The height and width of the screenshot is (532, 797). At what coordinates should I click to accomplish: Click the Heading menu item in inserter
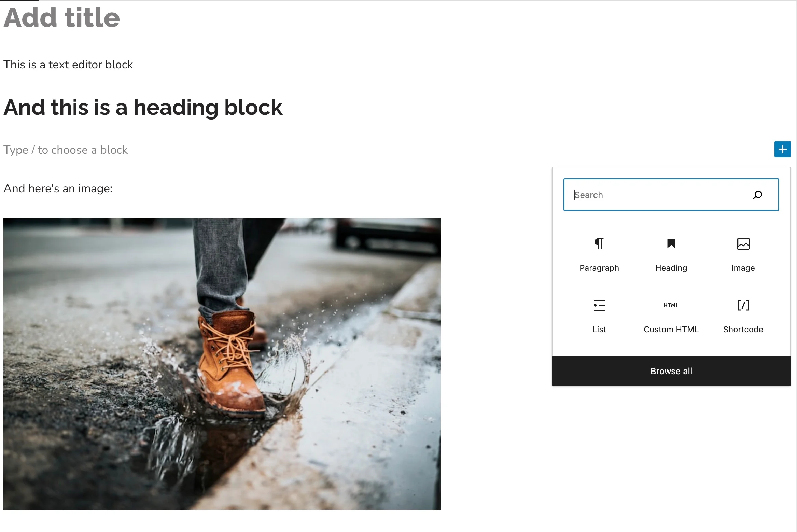pyautogui.click(x=671, y=254)
